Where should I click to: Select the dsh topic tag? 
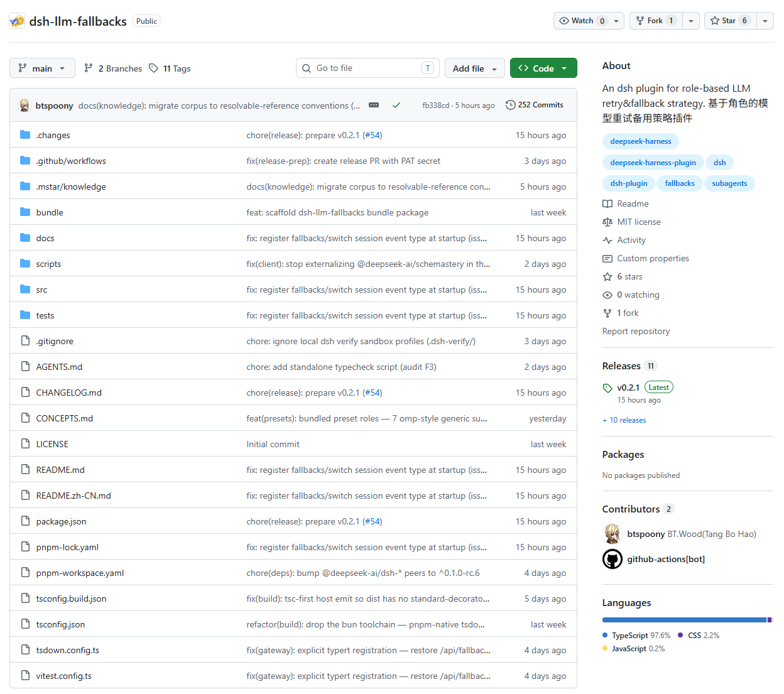[x=720, y=163]
